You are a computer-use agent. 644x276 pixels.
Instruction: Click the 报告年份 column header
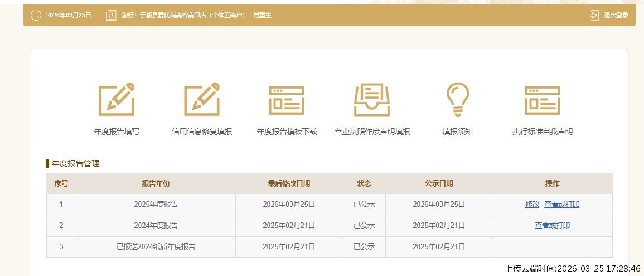coord(156,183)
